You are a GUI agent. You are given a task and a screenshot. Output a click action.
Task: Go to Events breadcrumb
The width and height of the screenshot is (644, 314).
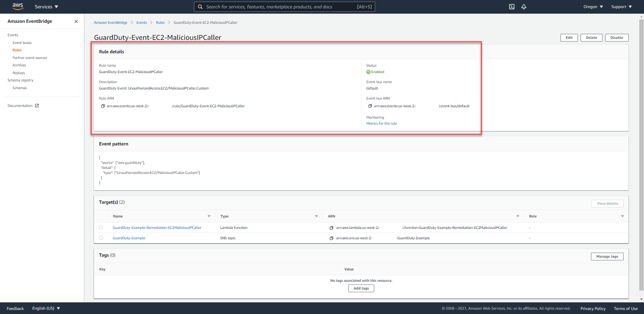coord(142,23)
